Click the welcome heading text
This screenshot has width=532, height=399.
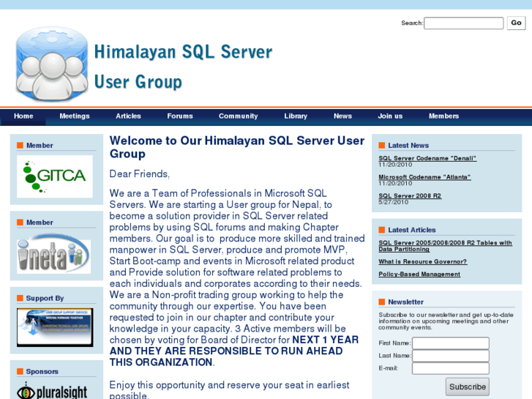pyautogui.click(x=237, y=147)
